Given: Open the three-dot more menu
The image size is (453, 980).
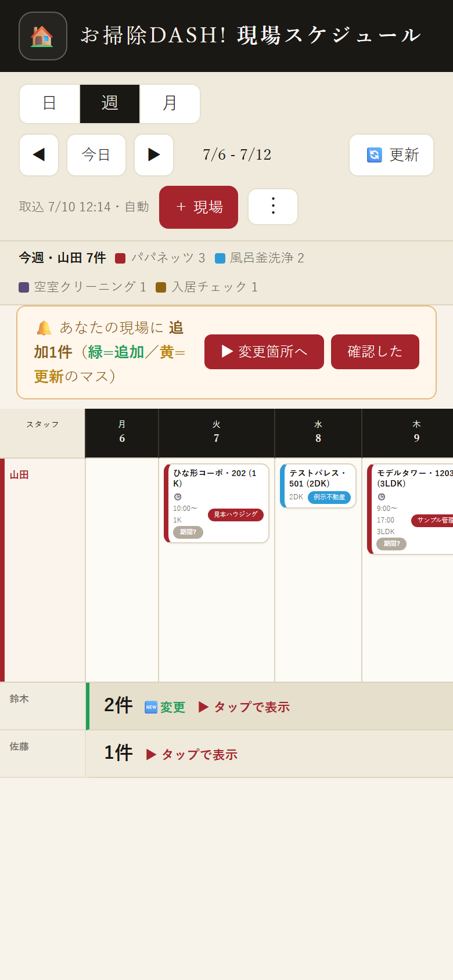Looking at the screenshot, I should click(x=273, y=207).
